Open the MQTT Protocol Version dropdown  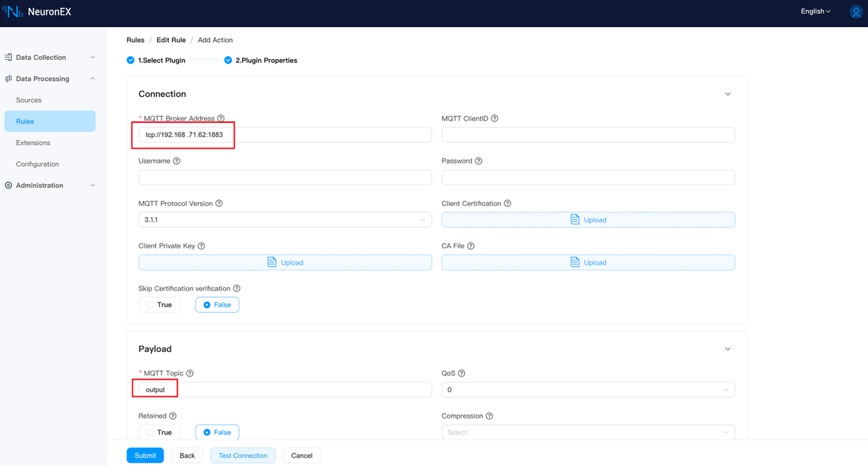285,220
